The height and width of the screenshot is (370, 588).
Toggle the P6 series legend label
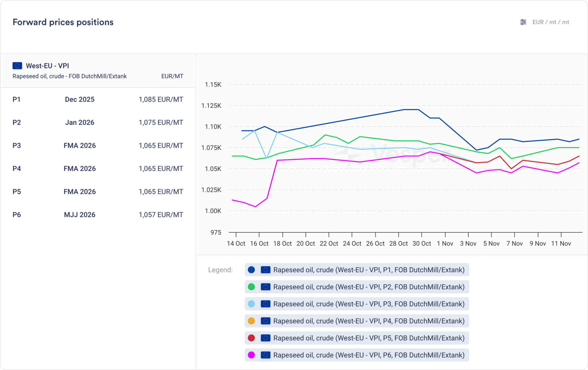point(369,355)
